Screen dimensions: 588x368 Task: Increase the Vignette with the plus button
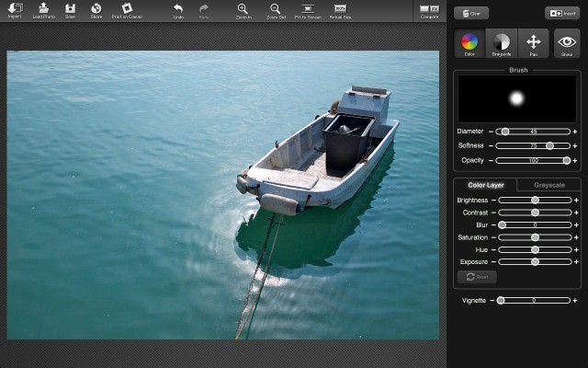click(575, 300)
